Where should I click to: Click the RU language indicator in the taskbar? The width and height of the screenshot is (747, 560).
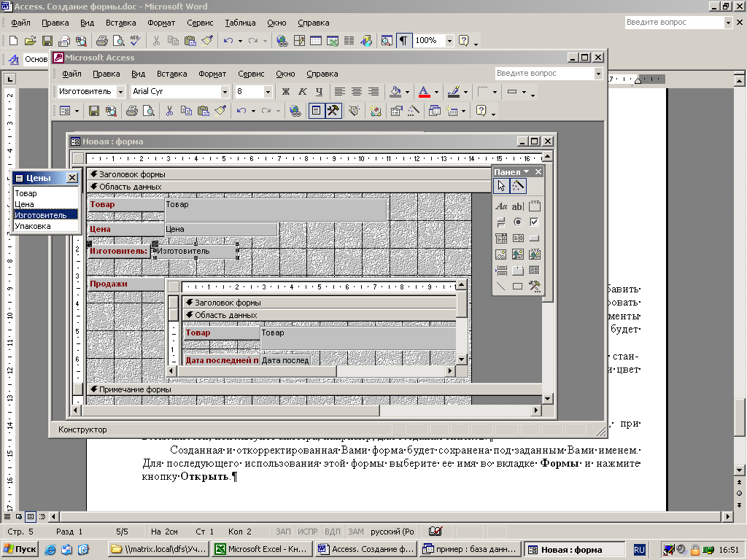coord(639,550)
